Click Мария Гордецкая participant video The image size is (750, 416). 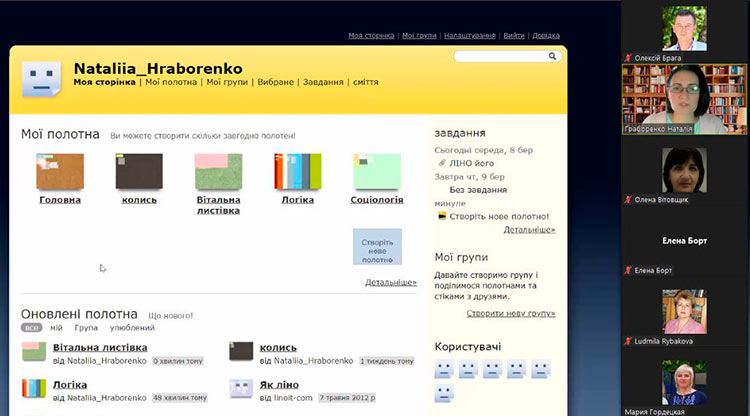(x=684, y=383)
